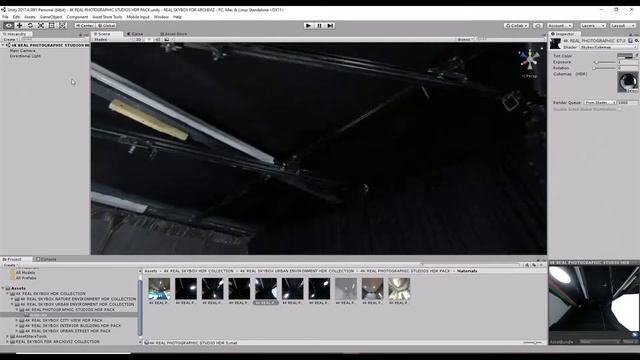Open the Project Create dropdown
This screenshot has width=640, height=360.
pos(11,265)
